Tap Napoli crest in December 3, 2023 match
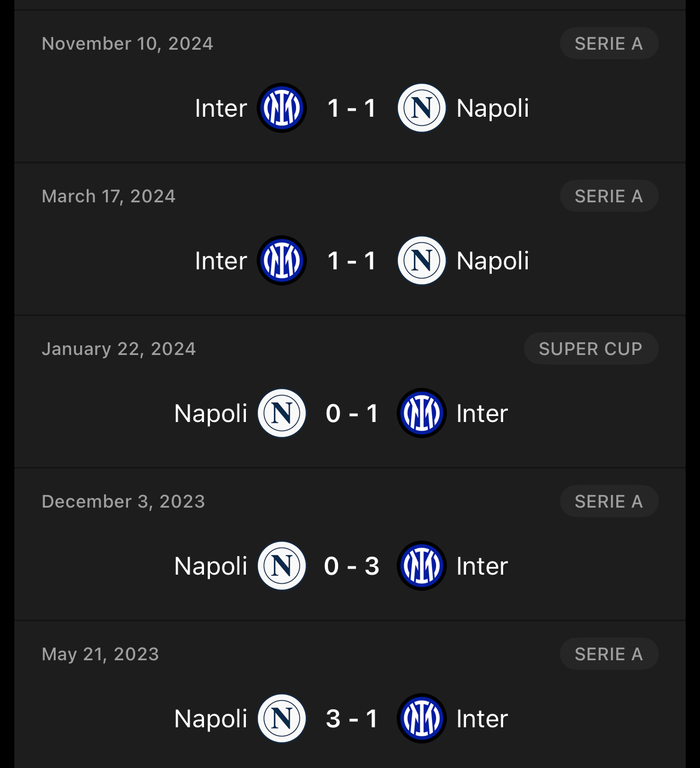700x768 pixels. 282,566
